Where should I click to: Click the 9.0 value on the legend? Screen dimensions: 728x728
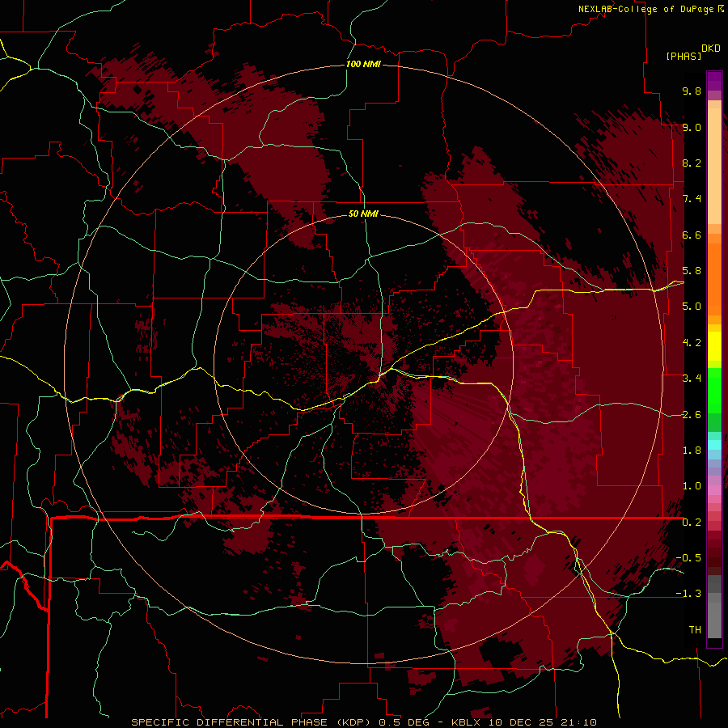click(692, 127)
